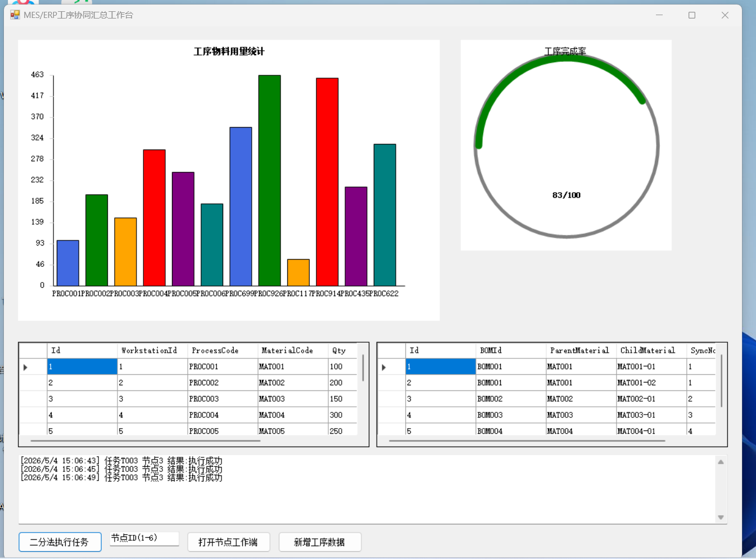Click the small orange PROC117 bar
This screenshot has height=559, width=756.
[x=298, y=272]
